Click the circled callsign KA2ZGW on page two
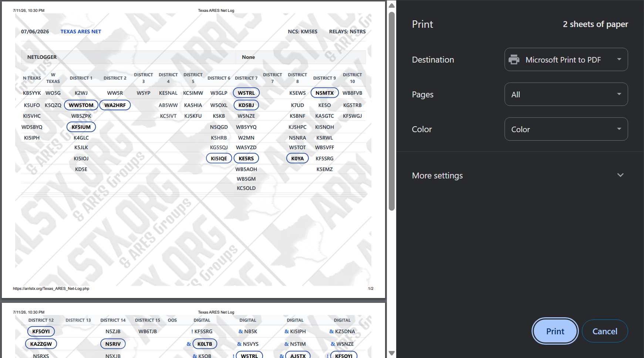644x358 pixels. 41,344
